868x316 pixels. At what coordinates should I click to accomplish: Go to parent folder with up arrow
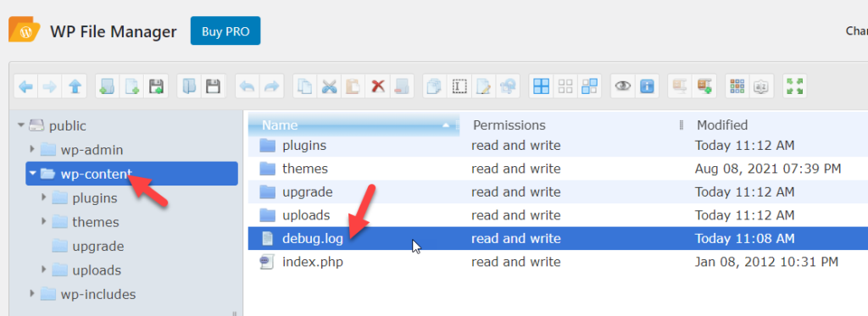click(75, 86)
